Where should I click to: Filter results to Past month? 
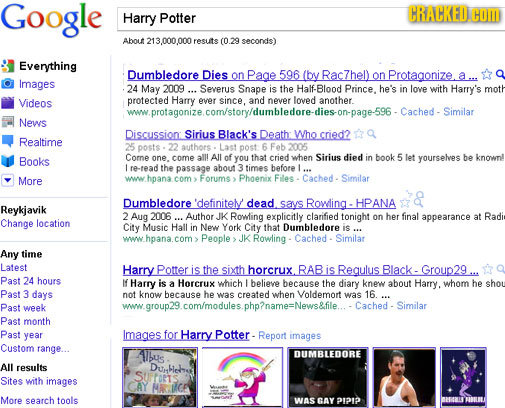(25, 321)
